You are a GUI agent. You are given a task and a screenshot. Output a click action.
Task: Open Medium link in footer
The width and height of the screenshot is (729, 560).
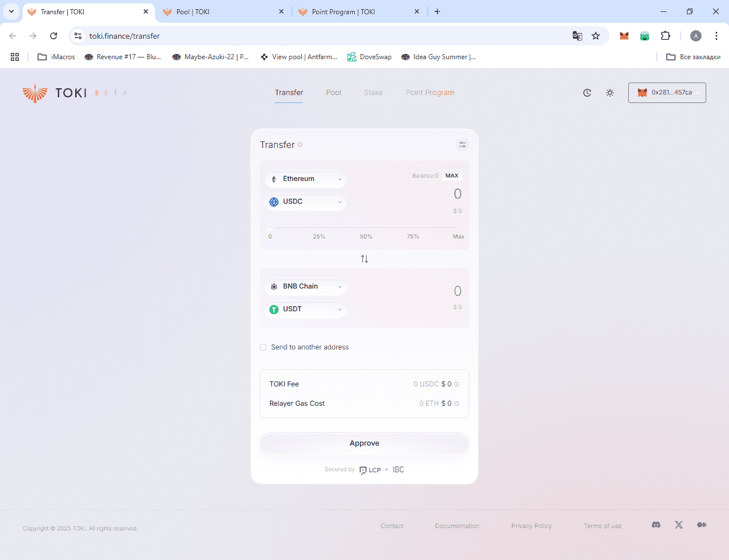point(702,525)
